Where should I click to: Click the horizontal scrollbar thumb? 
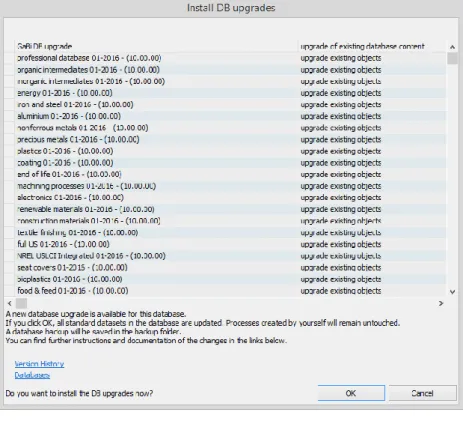(21, 303)
